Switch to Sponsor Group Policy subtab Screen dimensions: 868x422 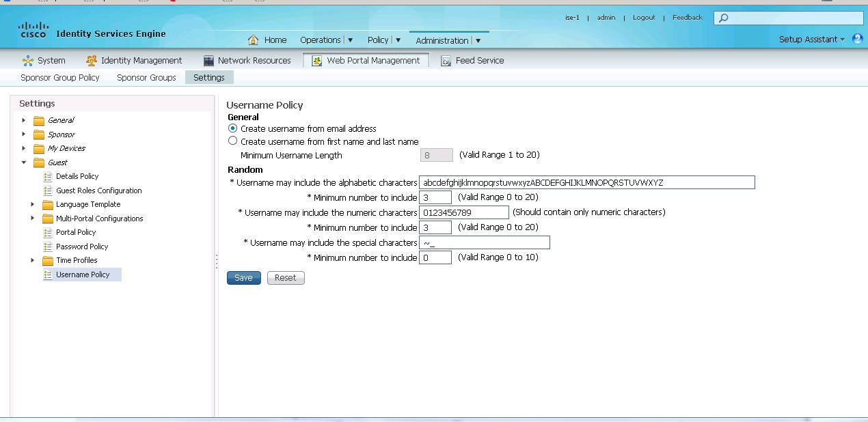click(60, 77)
